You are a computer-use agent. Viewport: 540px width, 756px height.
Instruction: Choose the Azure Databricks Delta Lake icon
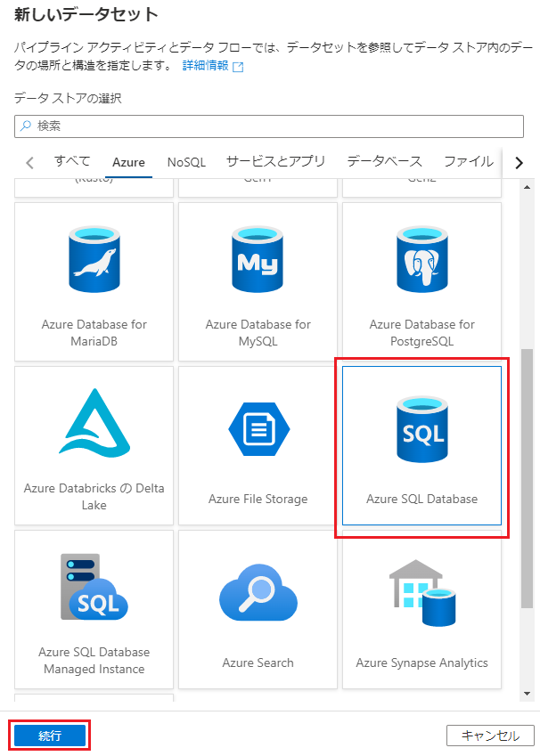[x=94, y=423]
